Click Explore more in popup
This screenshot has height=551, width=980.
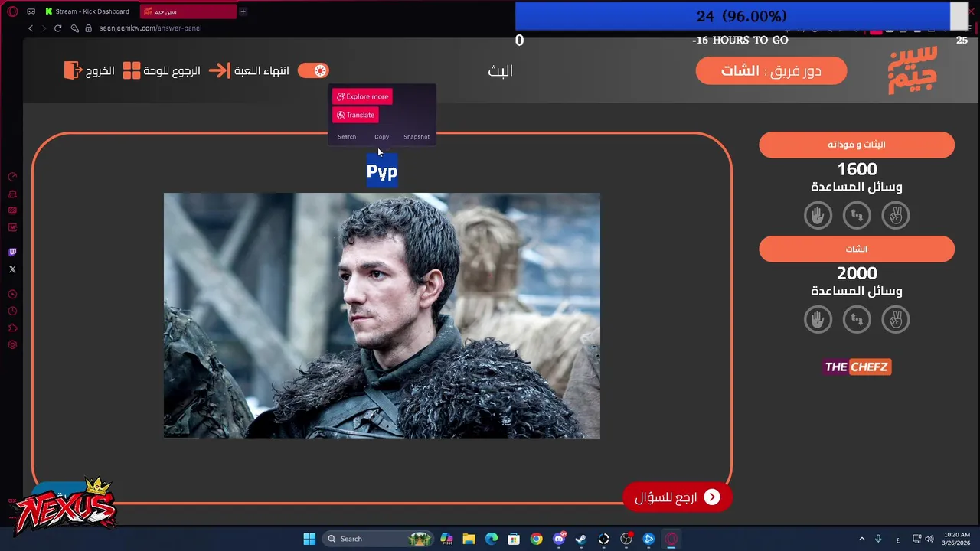[362, 96]
